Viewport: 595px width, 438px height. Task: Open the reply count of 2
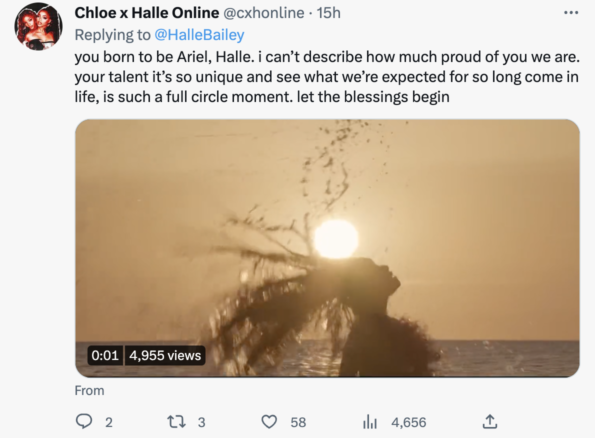point(109,422)
